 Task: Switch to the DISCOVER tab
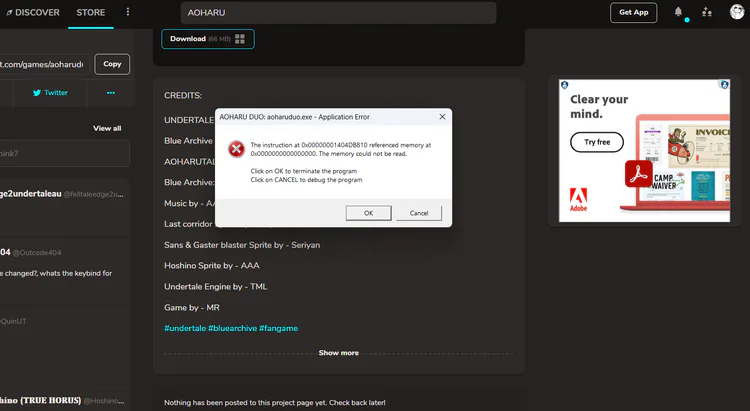click(x=33, y=12)
